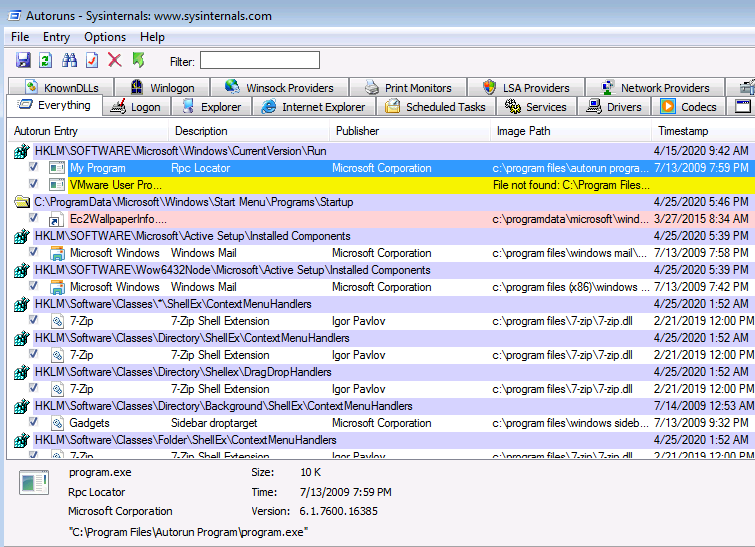This screenshot has width=755, height=547.
Task: Click into the Filter text field
Action: tap(260, 61)
